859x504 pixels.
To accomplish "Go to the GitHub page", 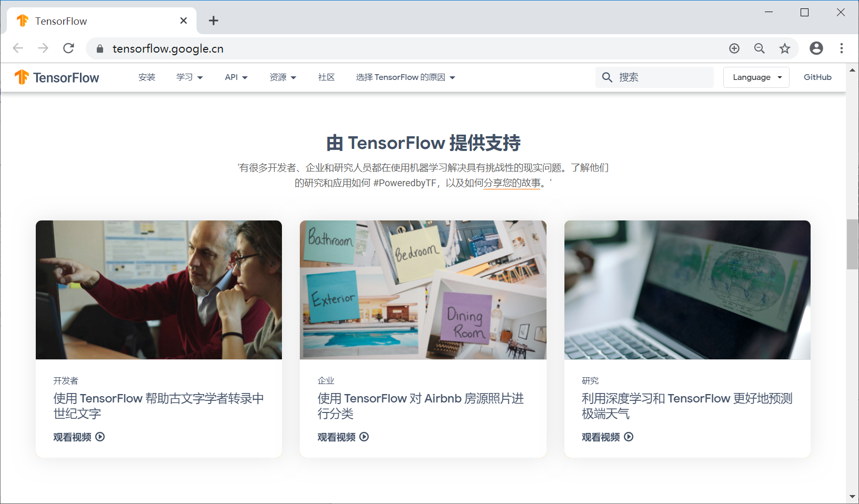I will coord(817,77).
